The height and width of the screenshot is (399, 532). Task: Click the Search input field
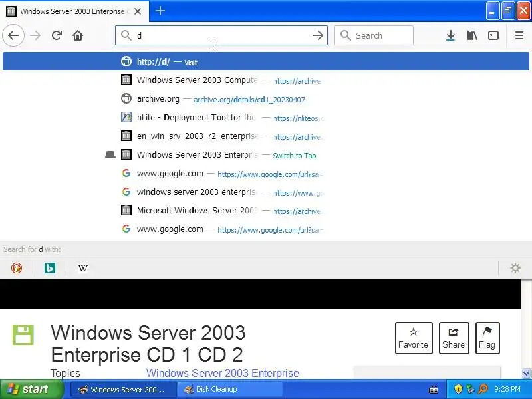click(x=374, y=35)
